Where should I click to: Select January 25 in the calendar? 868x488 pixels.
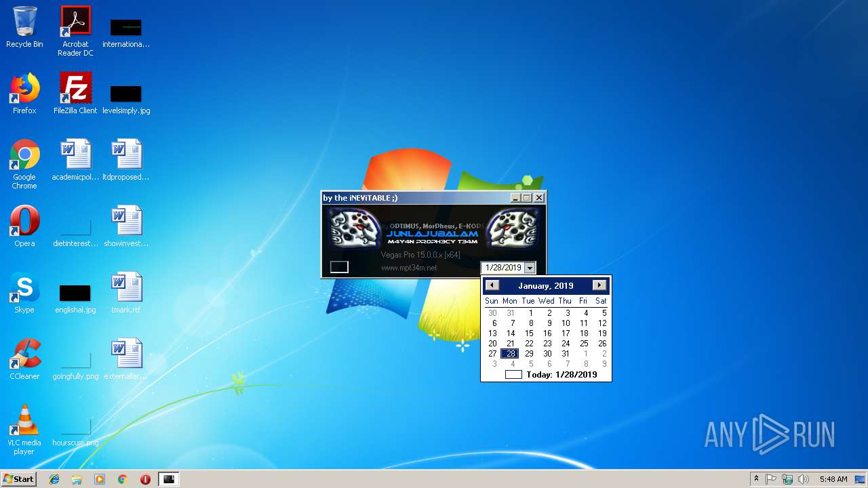click(584, 344)
